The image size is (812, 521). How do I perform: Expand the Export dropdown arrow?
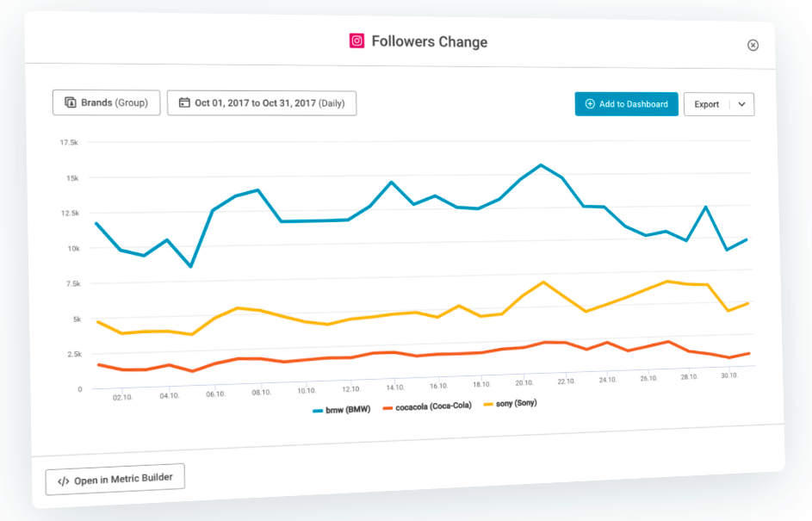tap(742, 104)
